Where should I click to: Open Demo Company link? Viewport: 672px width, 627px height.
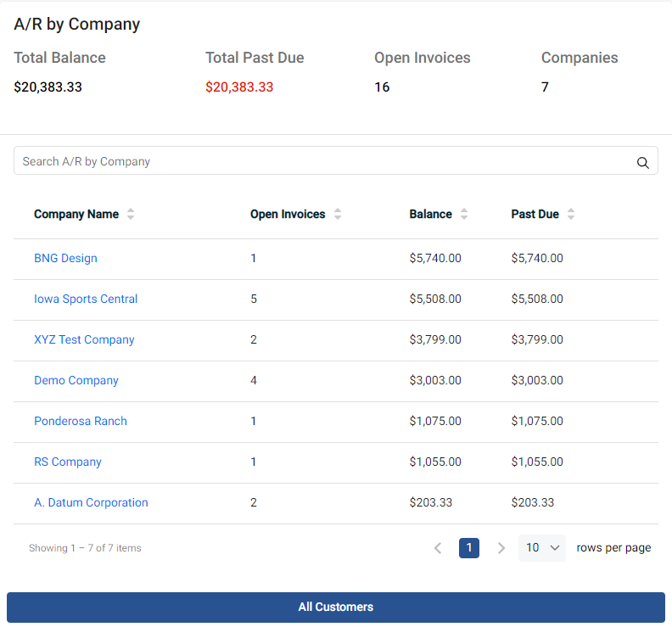[76, 381]
